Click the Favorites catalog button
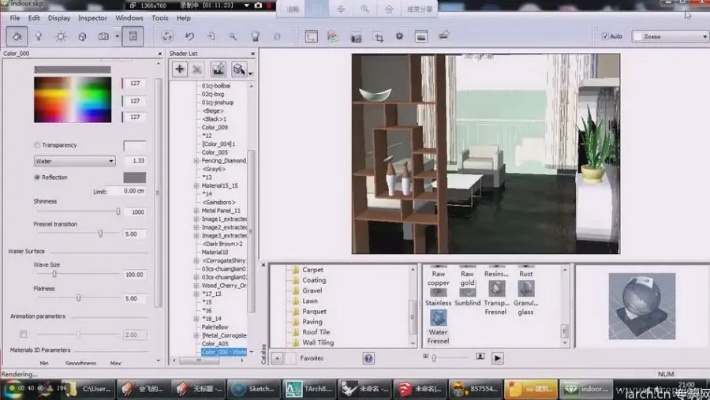The height and width of the screenshot is (400, 710). 311,357
